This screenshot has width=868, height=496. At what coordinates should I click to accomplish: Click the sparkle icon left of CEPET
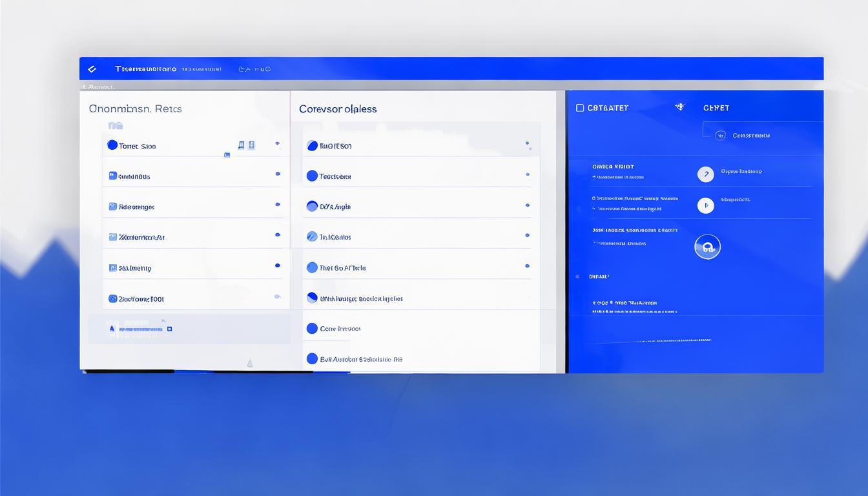pos(679,107)
